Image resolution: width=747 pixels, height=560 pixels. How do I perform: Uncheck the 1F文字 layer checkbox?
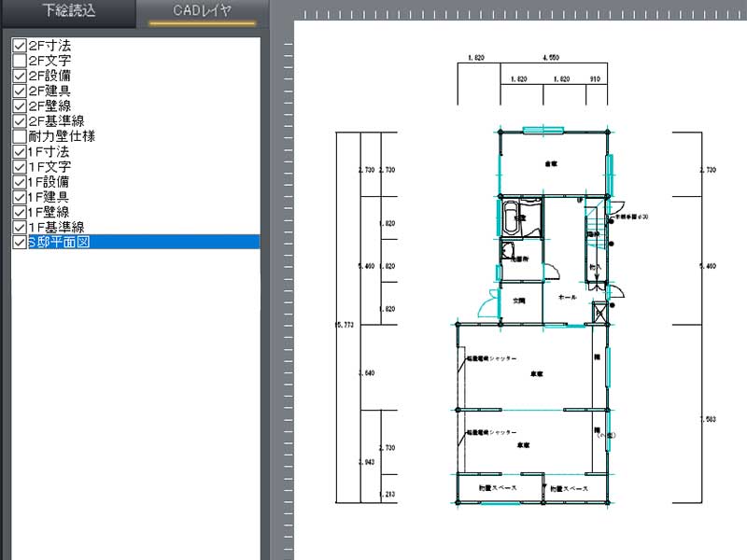click(19, 166)
